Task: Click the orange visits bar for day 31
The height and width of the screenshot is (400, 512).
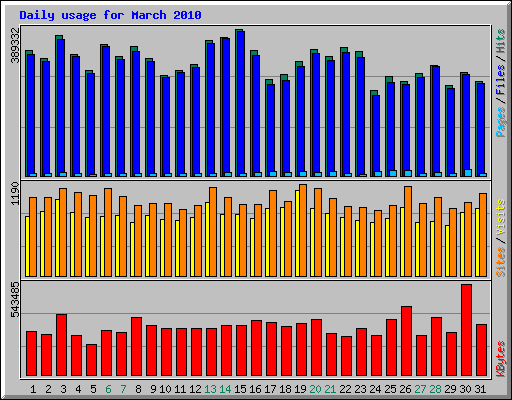Action: coord(483,235)
